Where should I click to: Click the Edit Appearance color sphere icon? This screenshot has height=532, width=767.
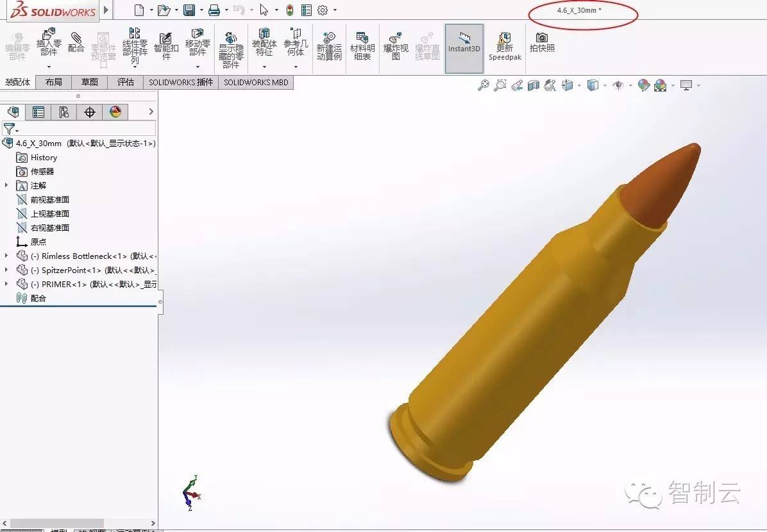[644, 86]
